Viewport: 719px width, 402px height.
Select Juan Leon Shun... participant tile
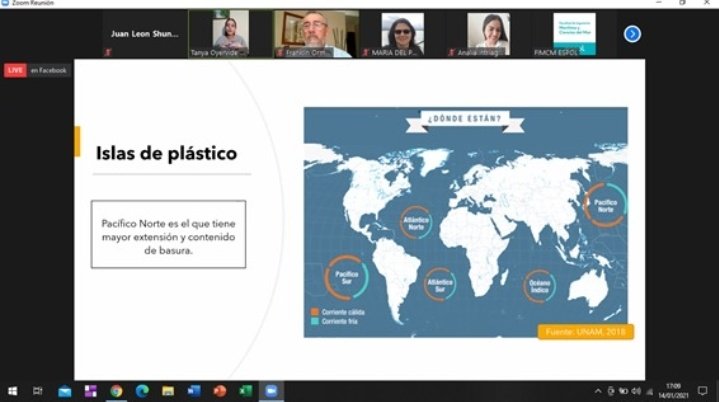point(144,34)
